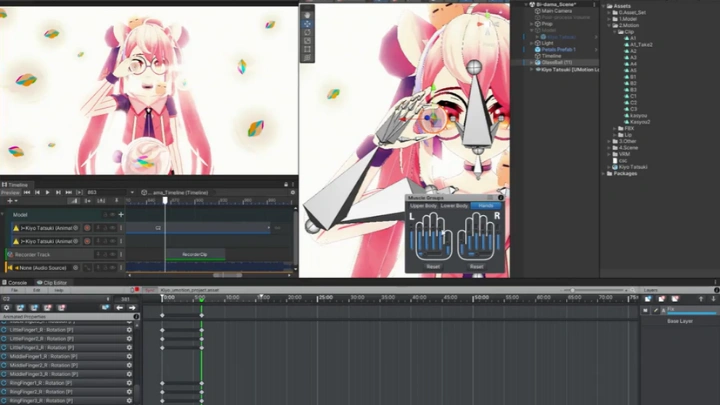
Task: Select the Rotate tool in Scene view
Action: [x=307, y=33]
